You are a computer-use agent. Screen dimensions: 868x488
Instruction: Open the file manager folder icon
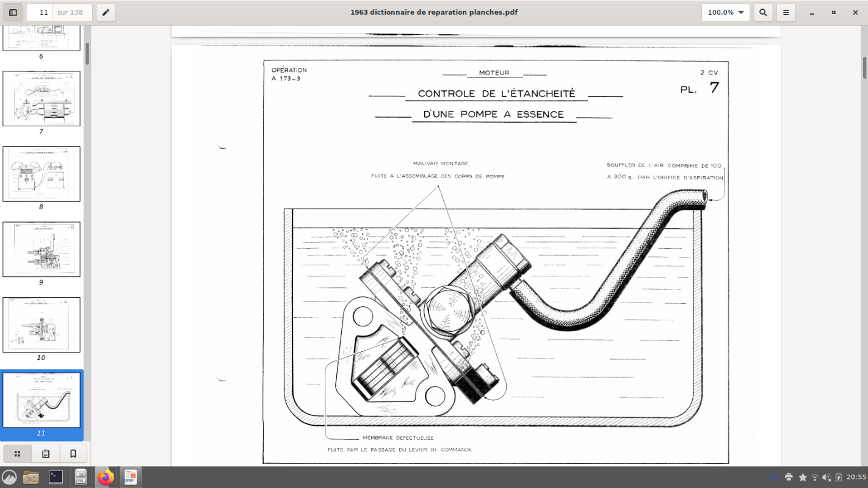point(31,477)
